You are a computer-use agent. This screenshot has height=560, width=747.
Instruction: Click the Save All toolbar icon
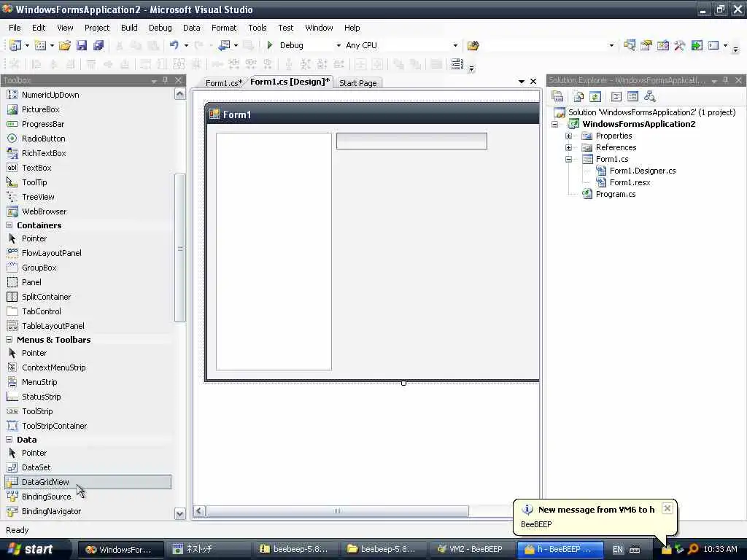tap(98, 45)
